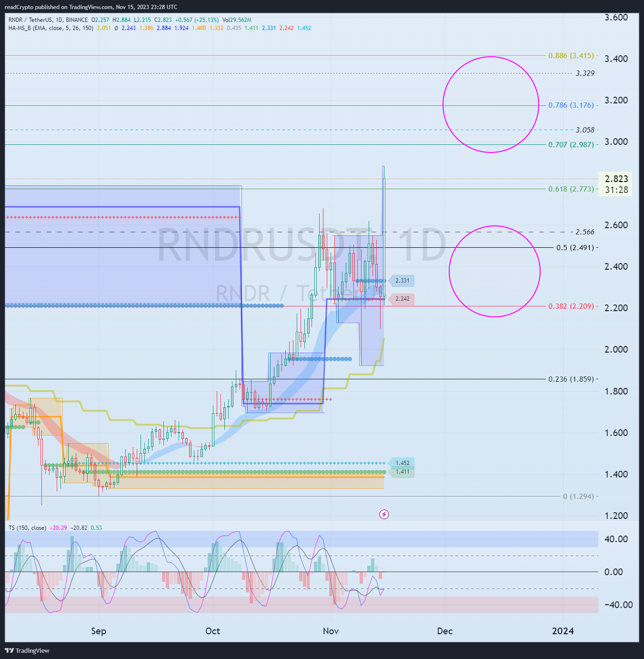Screen dimensions: 644x659
Task: Select the Fibonacci label 0.886 (3.415)
Action: 571,56
